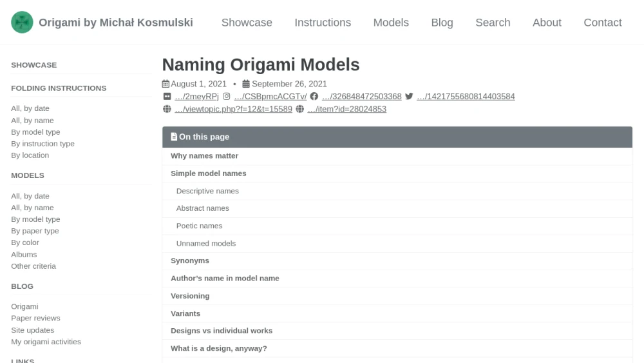This screenshot has height=363, width=644.
Task: Open Paper reviews in the Blog sidebar
Action: click(35, 319)
